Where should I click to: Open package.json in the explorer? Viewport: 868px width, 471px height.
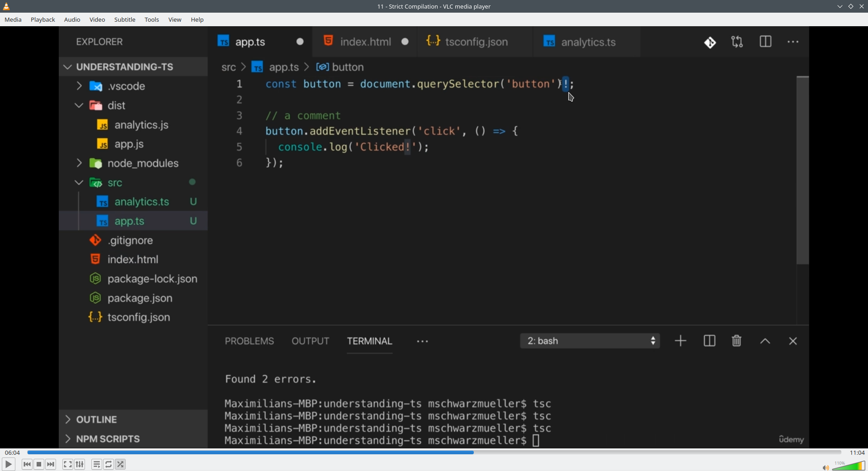pos(133,298)
